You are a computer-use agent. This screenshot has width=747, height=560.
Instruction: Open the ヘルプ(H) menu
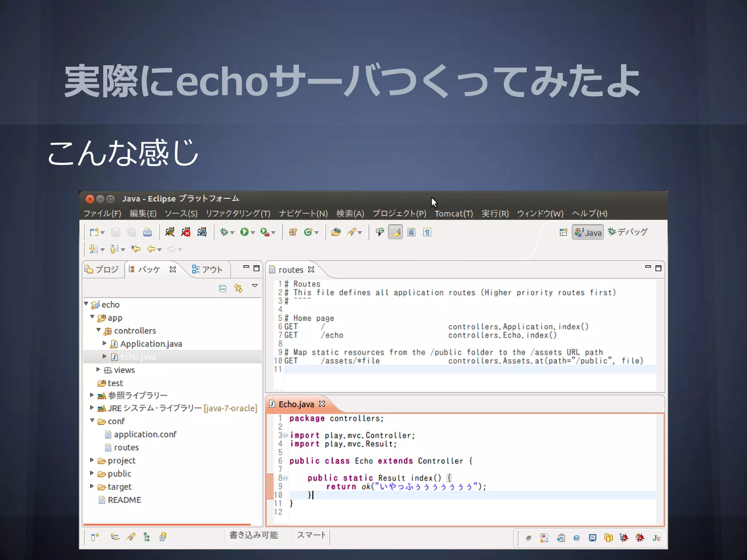pyautogui.click(x=589, y=213)
